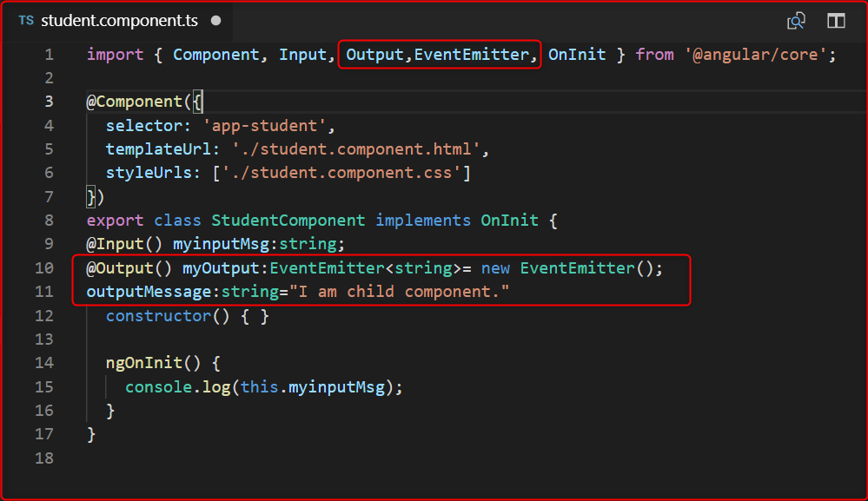This screenshot has height=501, width=868.
Task: Click OnInit in the import list
Action: coord(576,54)
